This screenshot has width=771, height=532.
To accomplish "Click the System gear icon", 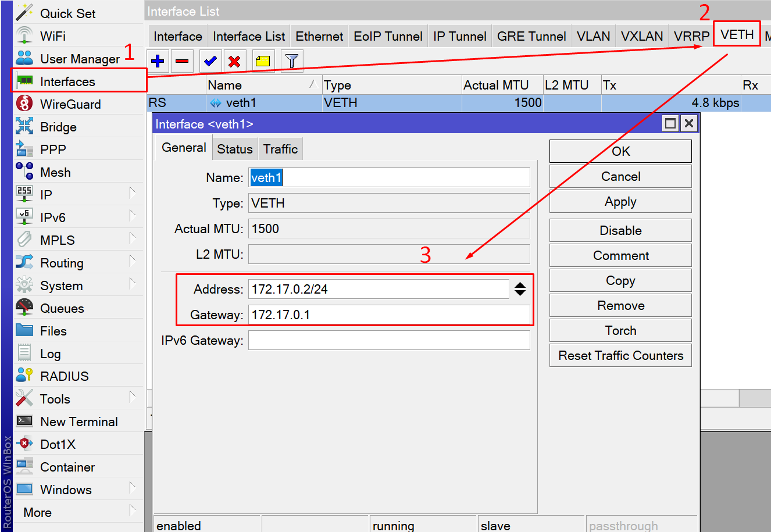I will [x=24, y=285].
